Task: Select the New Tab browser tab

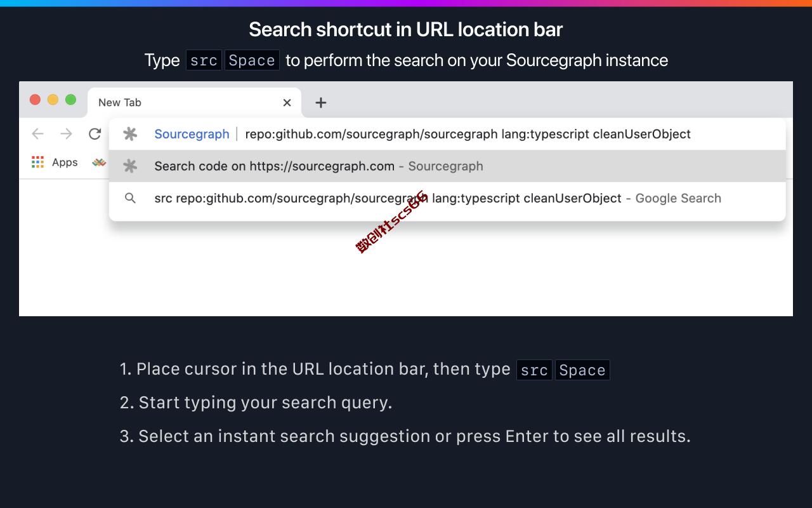Action: click(x=194, y=102)
